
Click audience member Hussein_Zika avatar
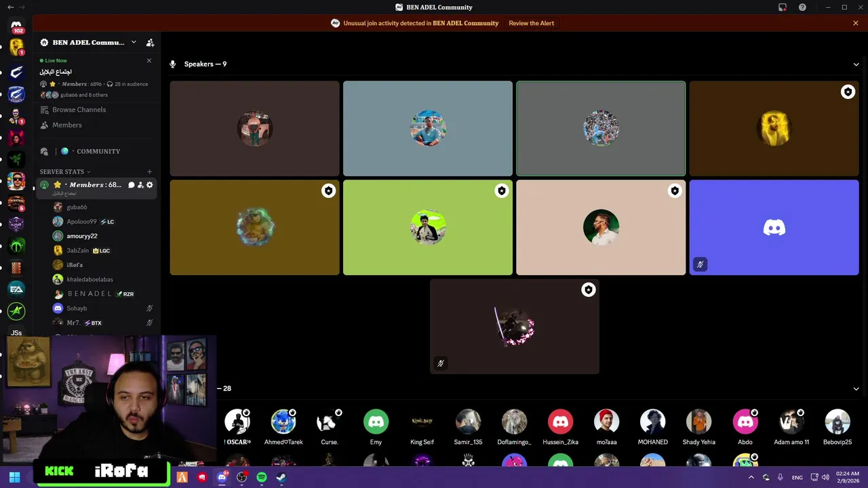coord(560,422)
